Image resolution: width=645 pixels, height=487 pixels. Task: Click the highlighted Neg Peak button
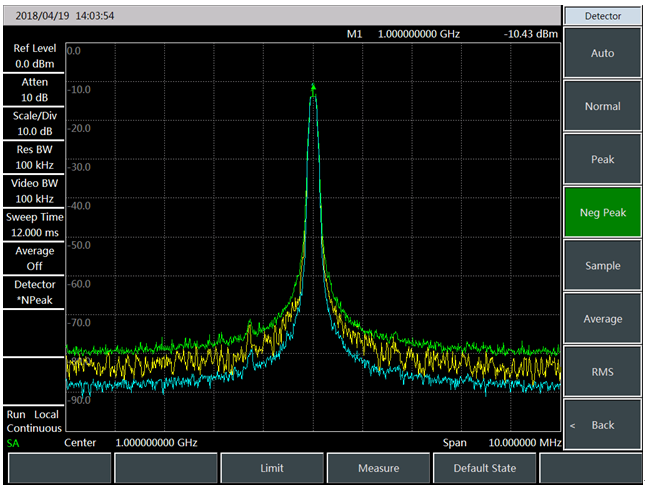[602, 212]
